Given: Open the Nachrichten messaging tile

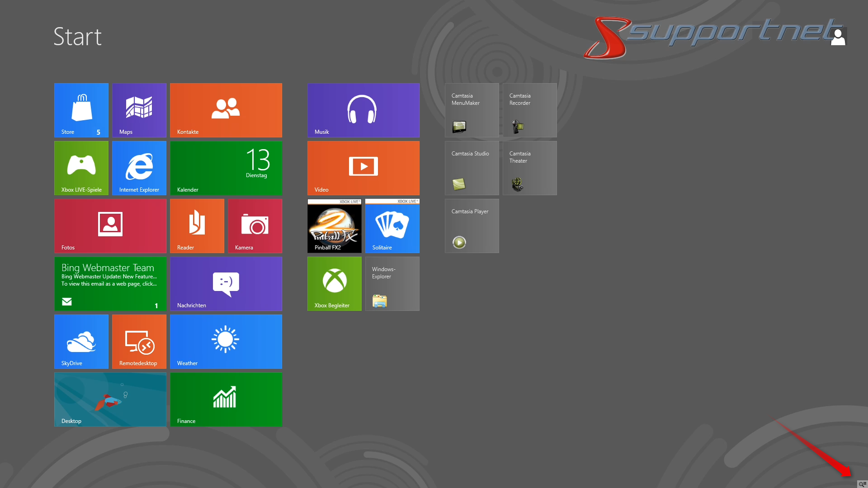Looking at the screenshot, I should click(x=226, y=283).
